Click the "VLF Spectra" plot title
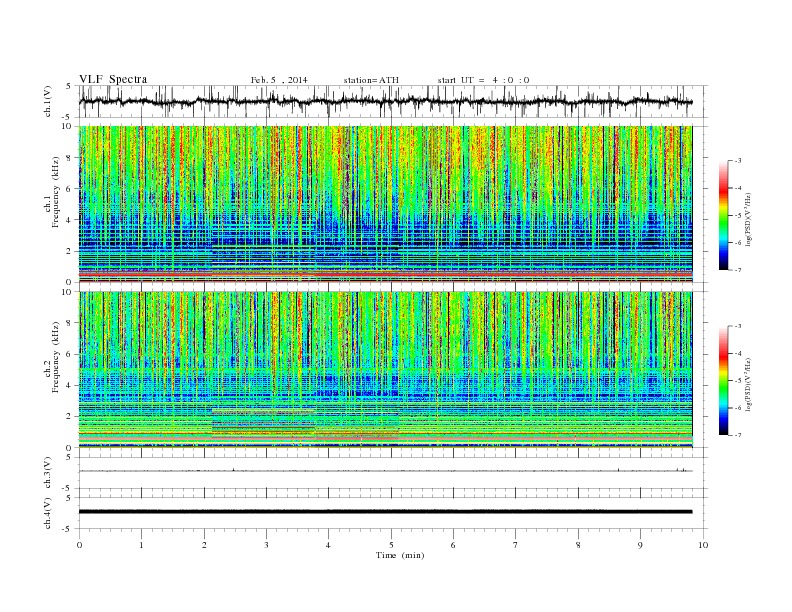Screen dimensions: 792x612 click(113, 79)
